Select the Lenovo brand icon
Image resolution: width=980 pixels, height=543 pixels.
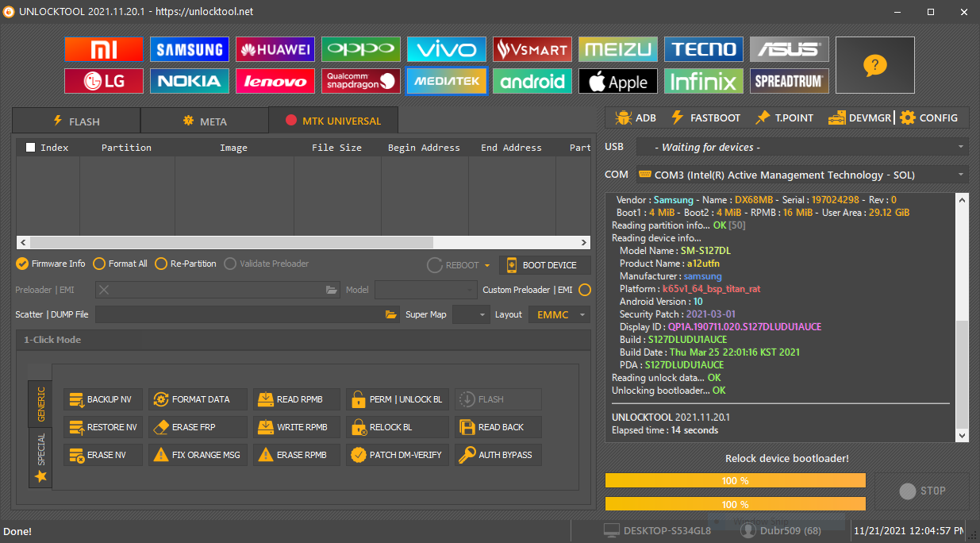(275, 81)
